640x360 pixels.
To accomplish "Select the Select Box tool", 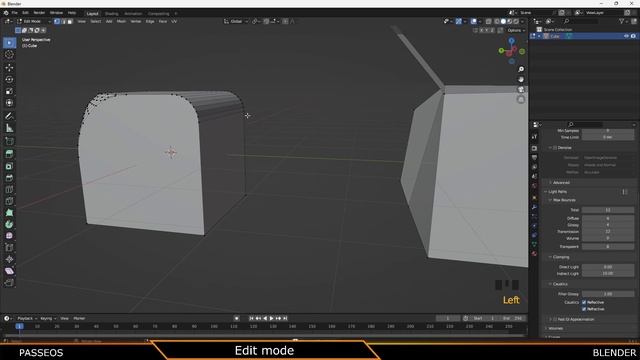I will [9, 43].
